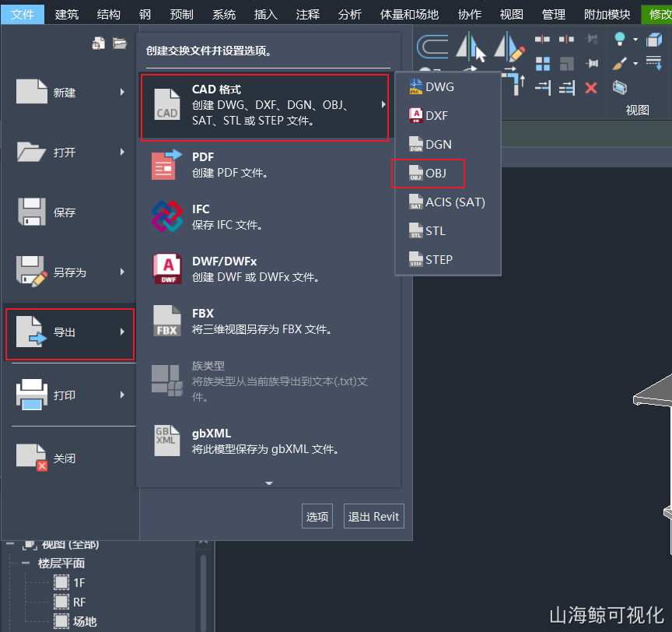The width and height of the screenshot is (672, 632).
Task: Select the Trim/Extend Single Element tool
Action: click(543, 88)
